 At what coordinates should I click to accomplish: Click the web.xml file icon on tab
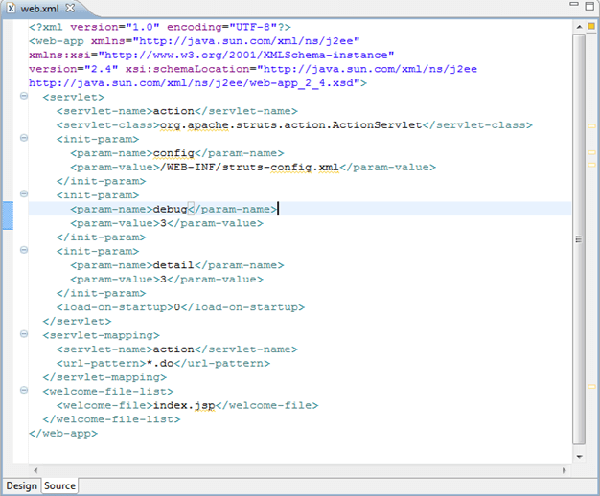pyautogui.click(x=12, y=8)
